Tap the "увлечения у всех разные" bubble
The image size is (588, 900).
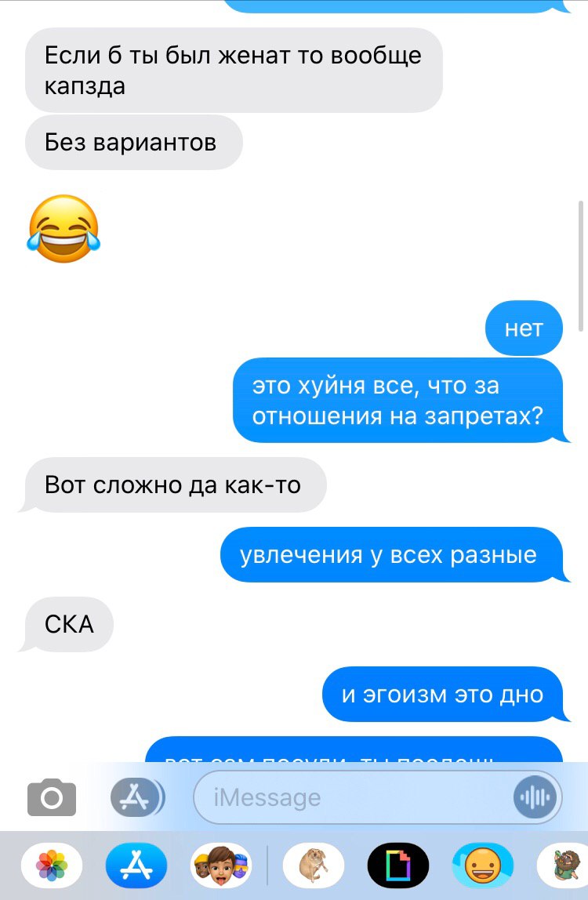(392, 555)
